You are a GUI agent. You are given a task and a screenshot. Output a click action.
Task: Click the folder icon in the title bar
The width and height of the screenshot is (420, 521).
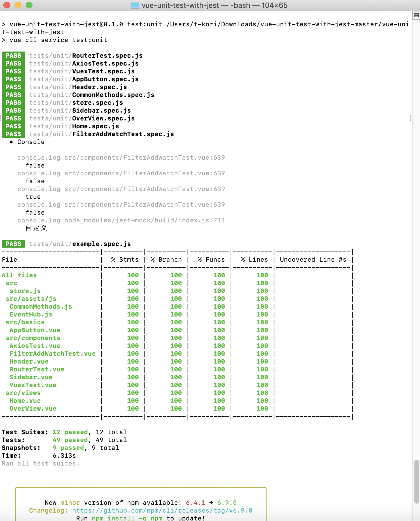tap(135, 5)
